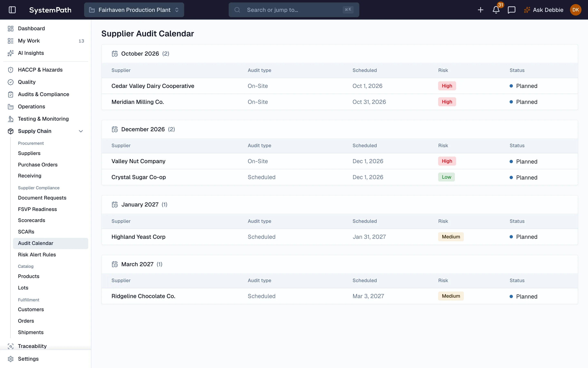This screenshot has height=368, width=588.
Task: Focus the Search or jump to field
Action: pyautogui.click(x=294, y=10)
